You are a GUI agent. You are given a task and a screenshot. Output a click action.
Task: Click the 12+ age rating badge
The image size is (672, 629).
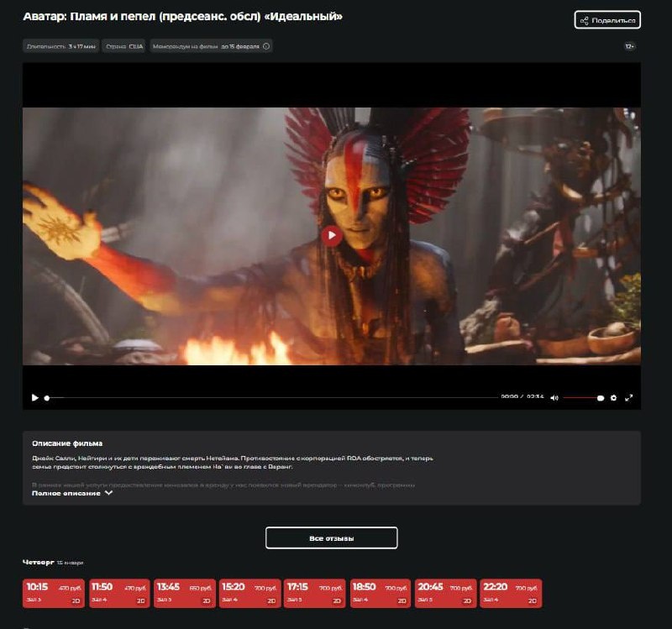pyautogui.click(x=629, y=46)
